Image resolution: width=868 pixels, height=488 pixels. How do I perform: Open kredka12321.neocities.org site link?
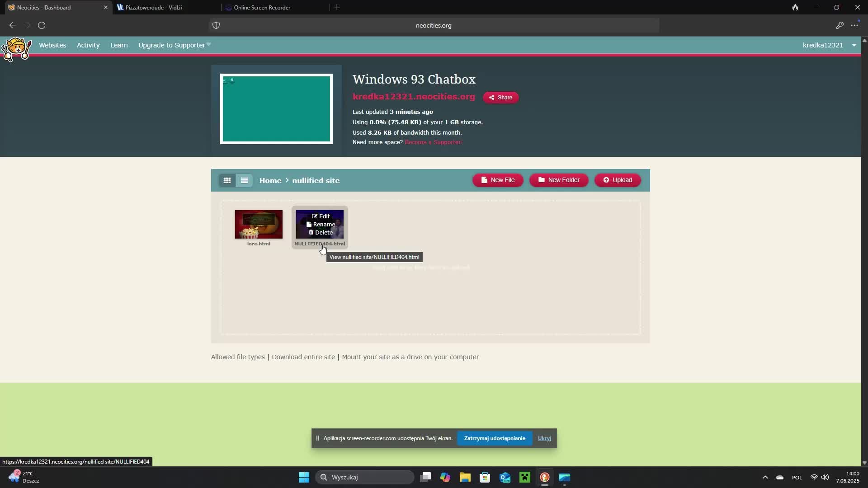tap(414, 97)
